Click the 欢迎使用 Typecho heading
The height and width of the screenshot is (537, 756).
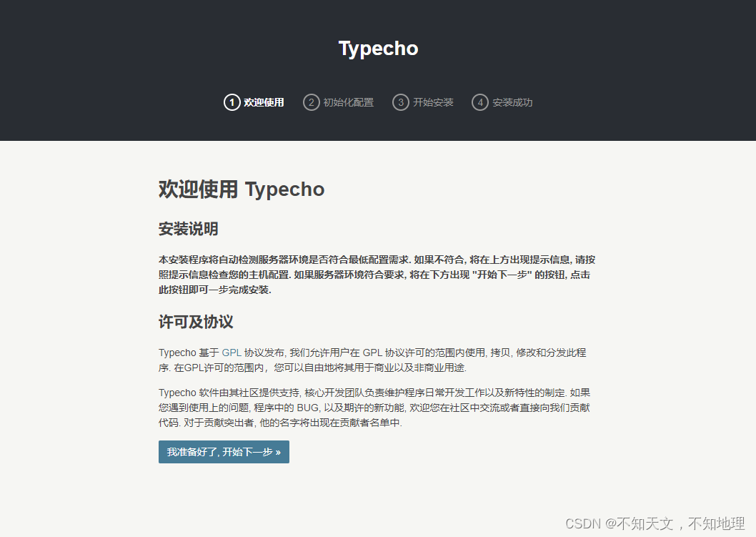[242, 189]
